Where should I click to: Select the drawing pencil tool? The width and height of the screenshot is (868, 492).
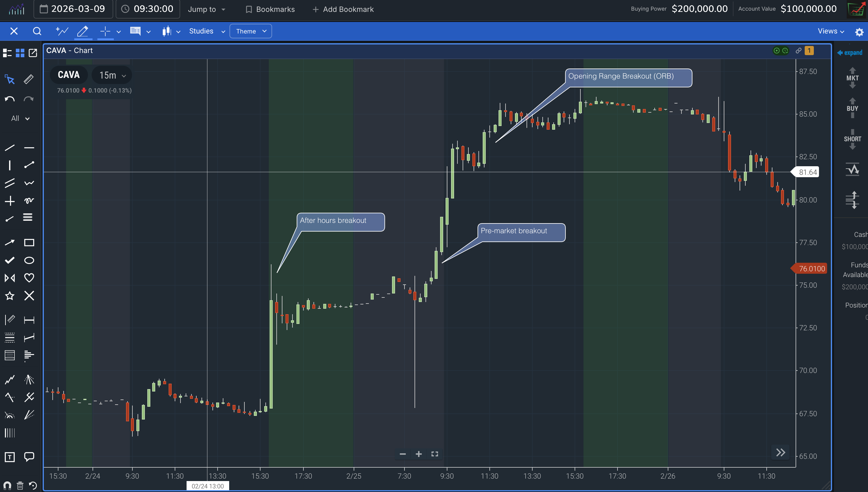pyautogui.click(x=83, y=31)
